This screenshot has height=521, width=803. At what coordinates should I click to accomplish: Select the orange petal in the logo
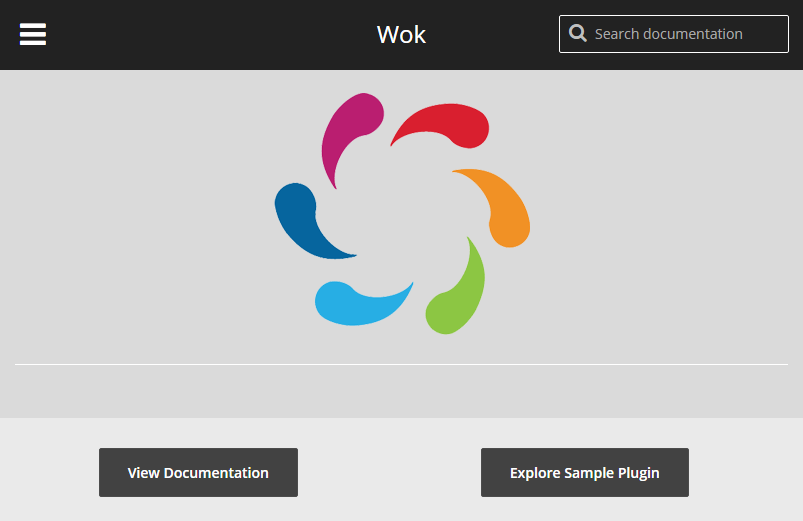tap(500, 205)
